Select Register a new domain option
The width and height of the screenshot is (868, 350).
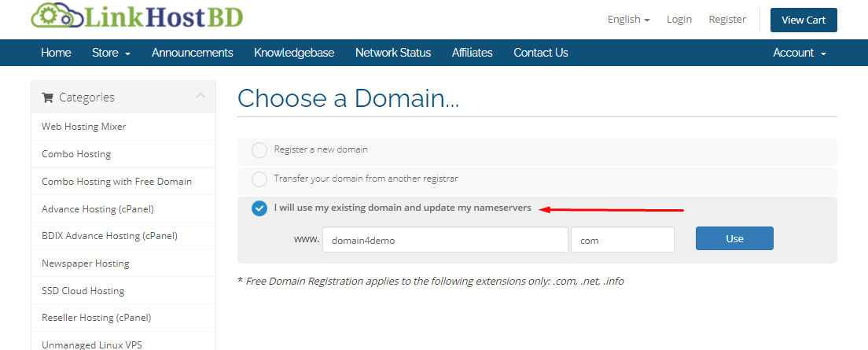click(259, 150)
